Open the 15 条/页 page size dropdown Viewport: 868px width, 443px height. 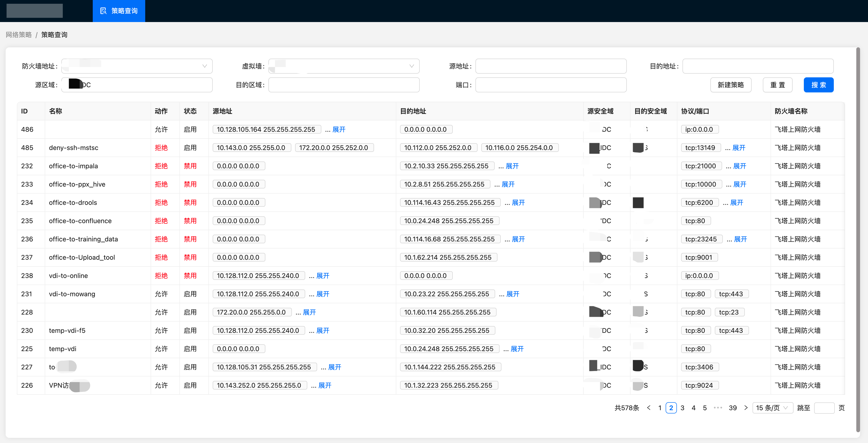click(x=773, y=408)
